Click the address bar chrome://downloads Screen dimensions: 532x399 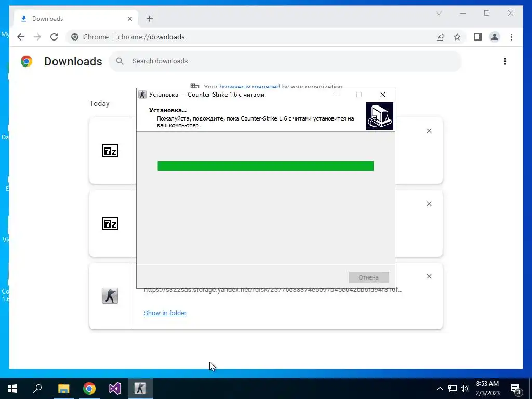point(151,37)
